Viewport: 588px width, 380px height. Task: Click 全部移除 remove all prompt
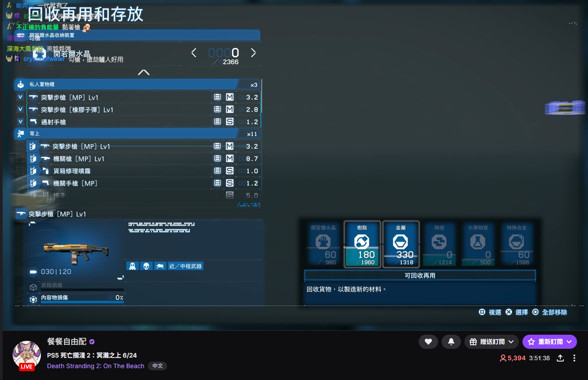point(550,312)
